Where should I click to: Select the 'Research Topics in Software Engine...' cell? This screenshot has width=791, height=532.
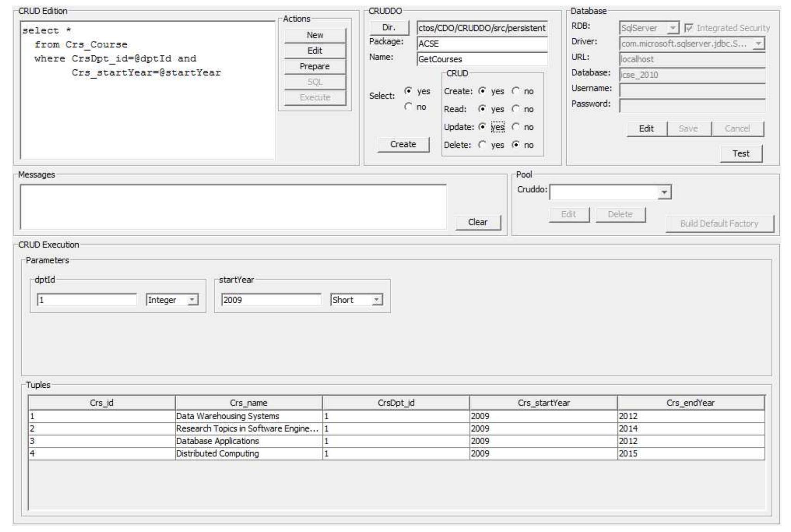pyautogui.click(x=249, y=428)
